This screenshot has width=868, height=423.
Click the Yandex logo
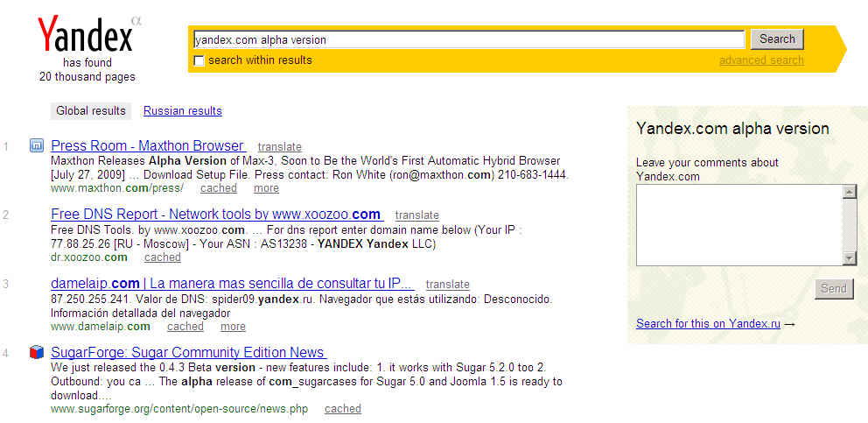click(87, 34)
